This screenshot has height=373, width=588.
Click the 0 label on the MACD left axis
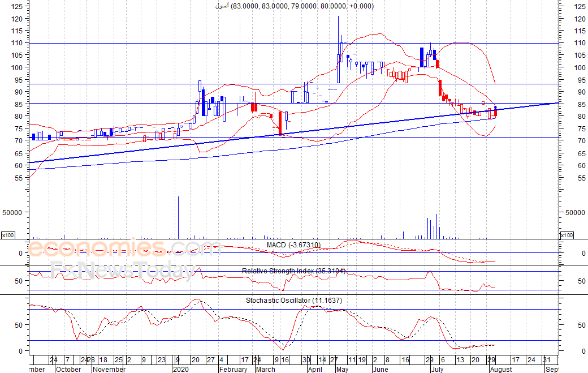(20, 254)
